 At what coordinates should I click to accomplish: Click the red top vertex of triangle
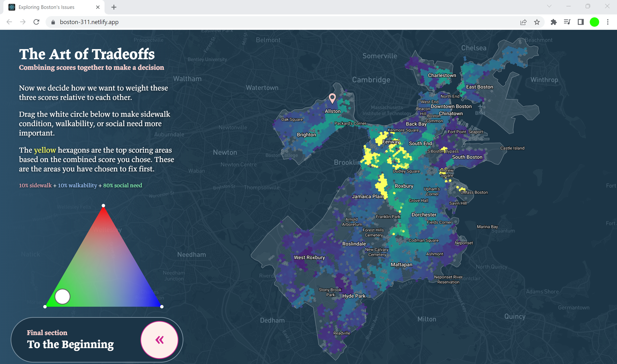103,206
